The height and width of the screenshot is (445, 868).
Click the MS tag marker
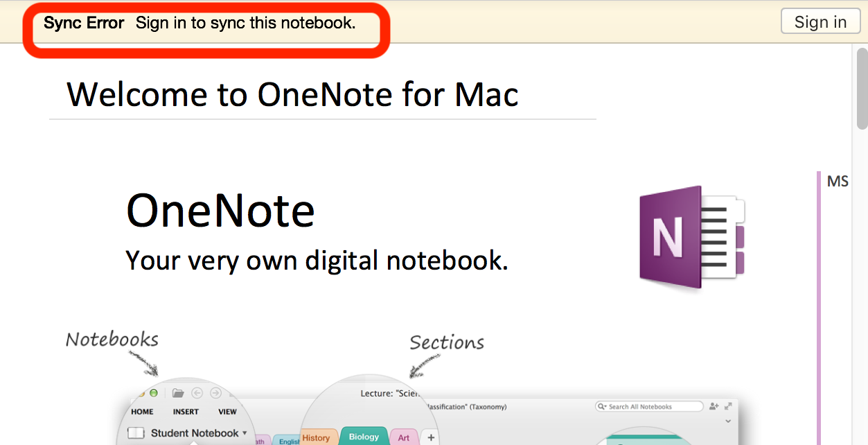point(837,181)
